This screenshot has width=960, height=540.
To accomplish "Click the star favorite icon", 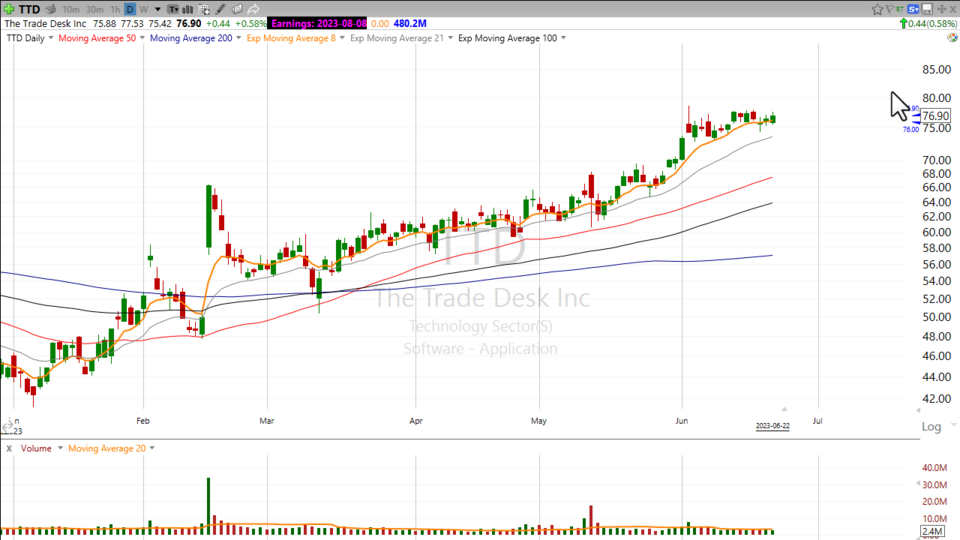I will [x=877, y=9].
